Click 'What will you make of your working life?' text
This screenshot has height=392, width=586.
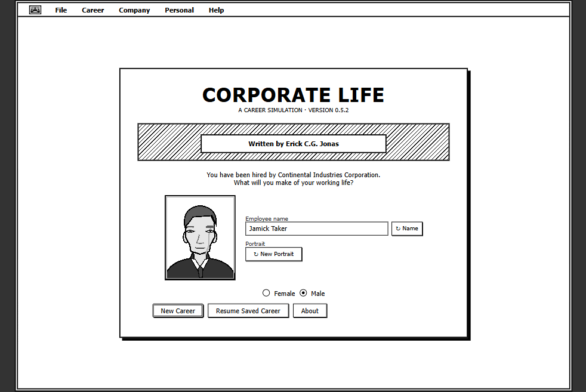pos(294,183)
